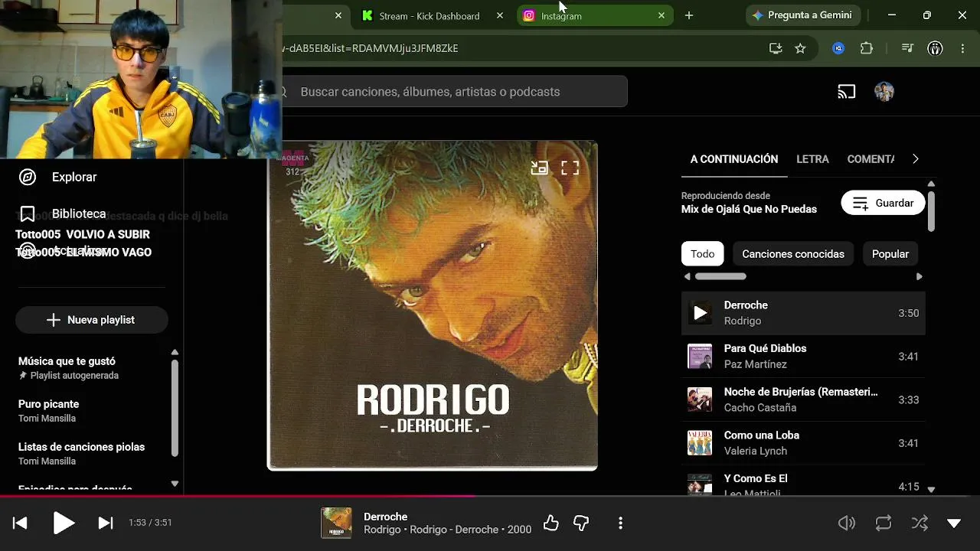Collapse the player page with down arrow
Screen dimensions: 980x551
click(x=954, y=523)
